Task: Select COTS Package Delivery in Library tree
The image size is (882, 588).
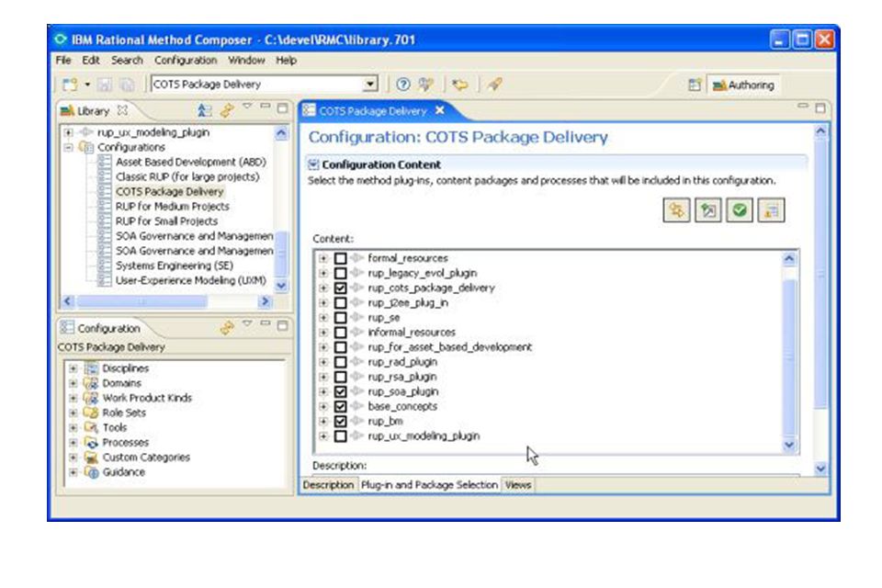Action: (169, 192)
